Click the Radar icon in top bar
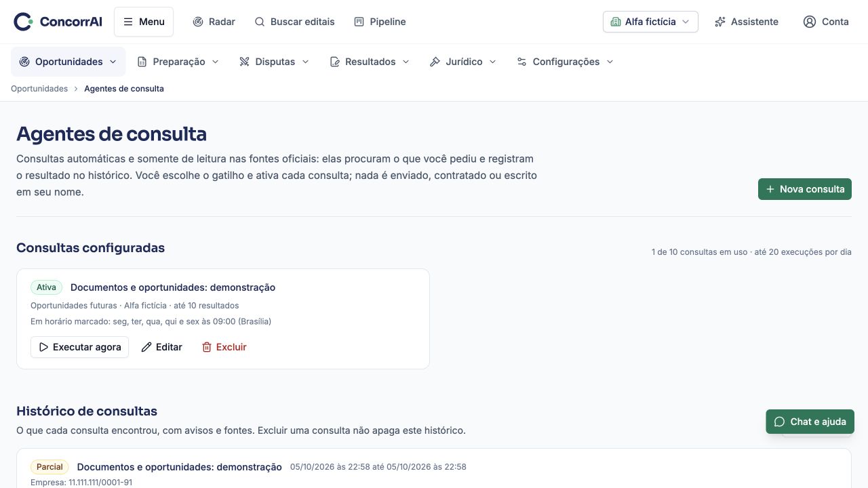Screen dimensions: 868x488 point(198,22)
